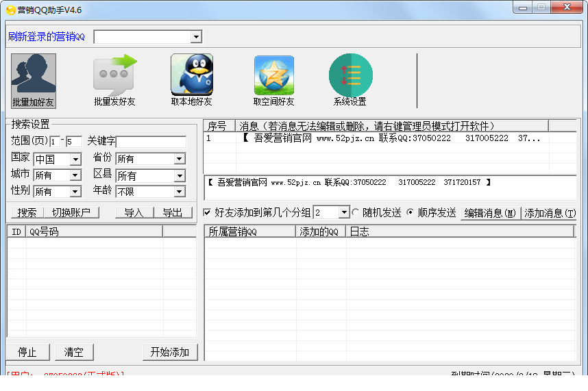588x391 pixels.
Task: Select the 顺序发送 sequential send radio button
Action: (411, 212)
